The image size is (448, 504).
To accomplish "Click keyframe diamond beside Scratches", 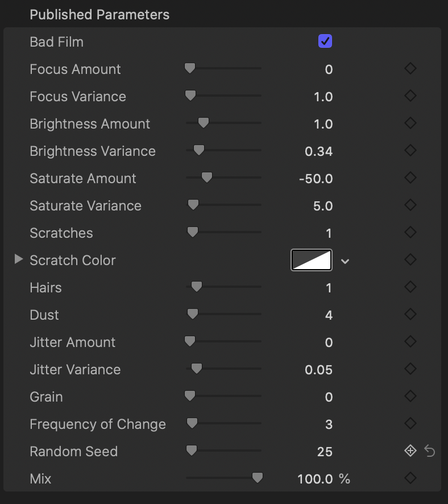I will 410,233.
